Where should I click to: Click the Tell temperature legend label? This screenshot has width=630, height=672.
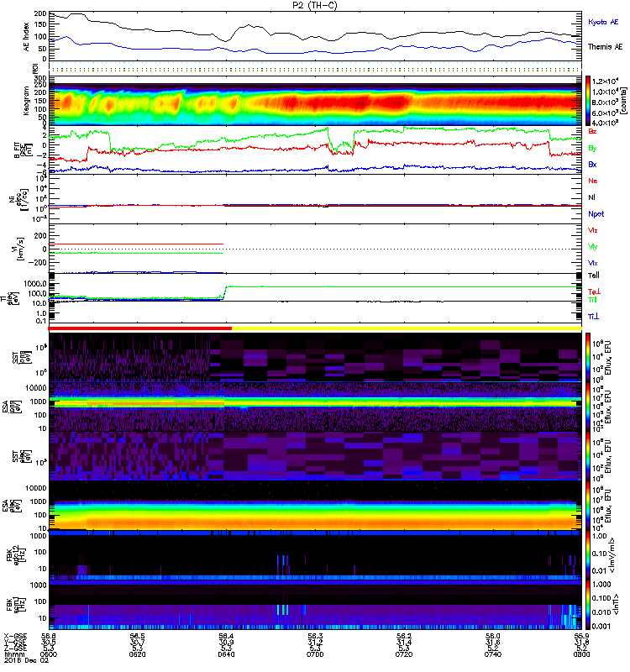click(594, 275)
